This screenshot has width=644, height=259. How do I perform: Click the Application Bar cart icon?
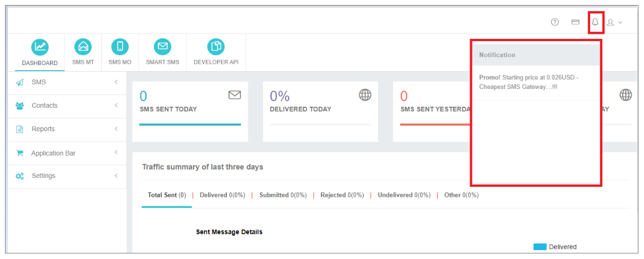pos(19,153)
